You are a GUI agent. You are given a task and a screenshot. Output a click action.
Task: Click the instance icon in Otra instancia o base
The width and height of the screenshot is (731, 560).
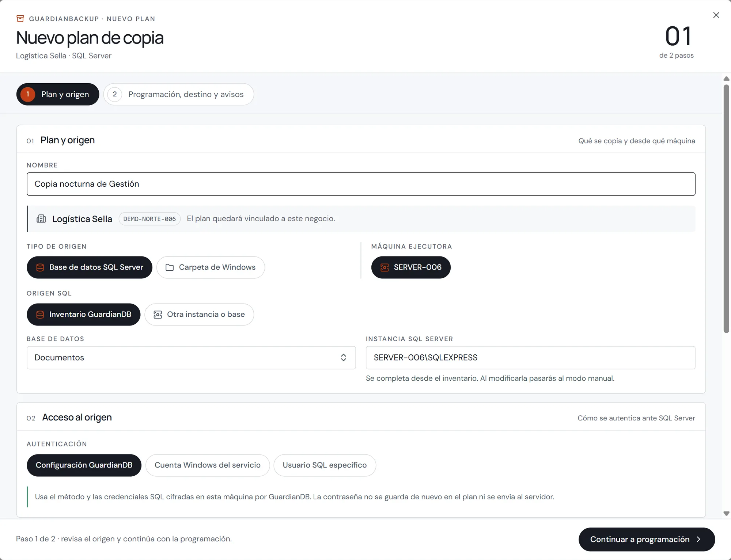pyautogui.click(x=158, y=315)
